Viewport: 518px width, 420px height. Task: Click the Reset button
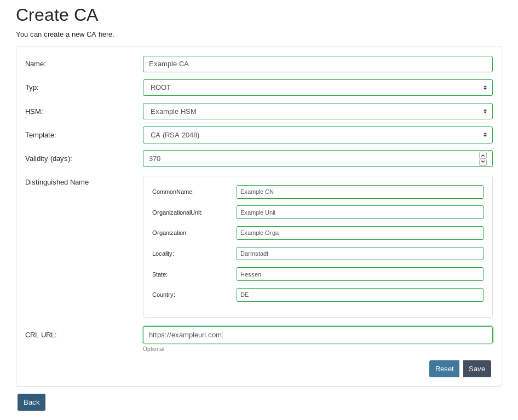[x=444, y=369]
